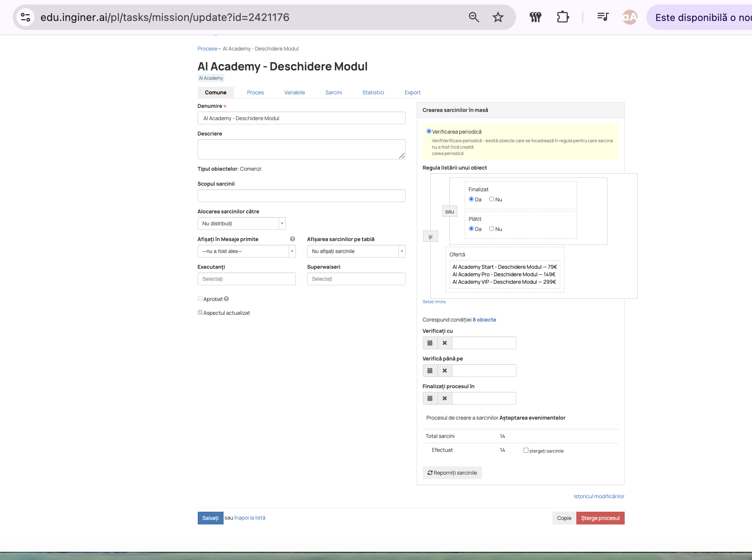Click the Scopul sarcinii input field
The width and height of the screenshot is (752, 560).
click(x=301, y=196)
